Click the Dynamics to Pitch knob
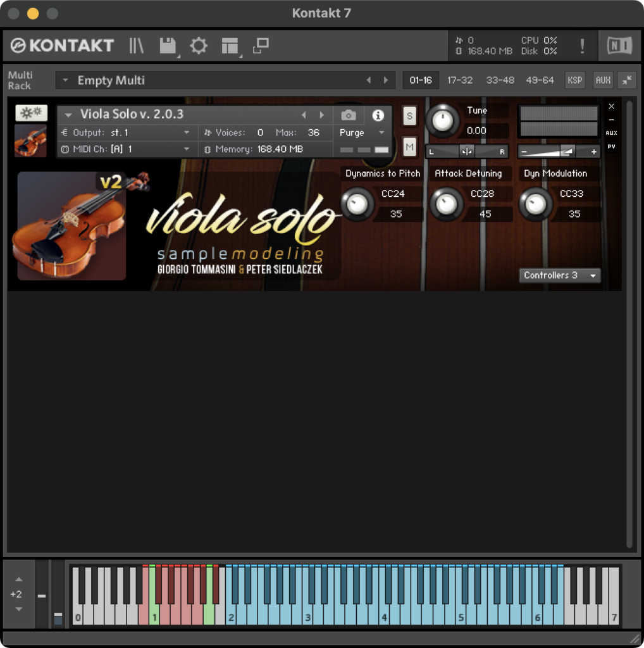 click(357, 204)
